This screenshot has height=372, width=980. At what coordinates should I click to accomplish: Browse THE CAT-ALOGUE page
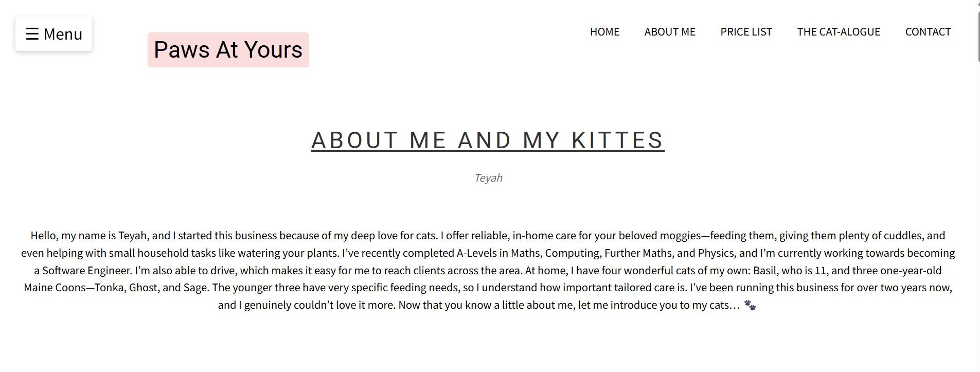(839, 32)
